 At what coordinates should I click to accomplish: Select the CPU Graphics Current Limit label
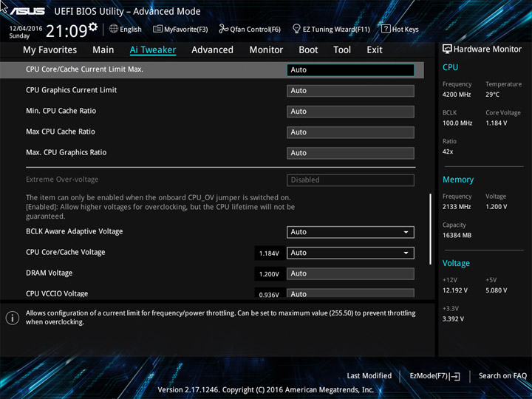pos(71,90)
